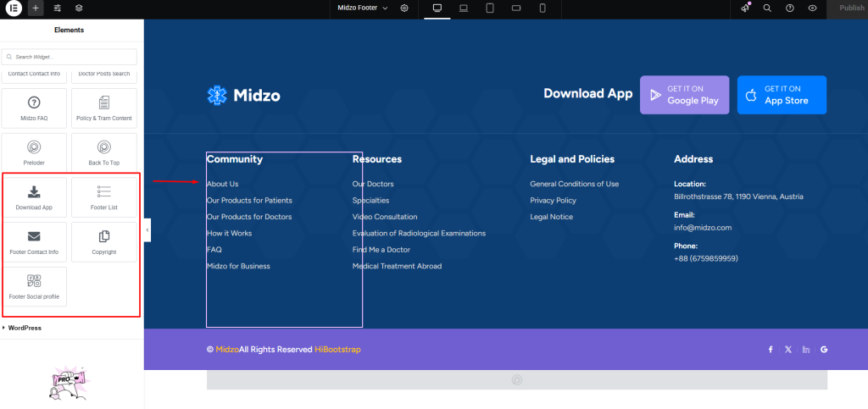Click Our Products for Doctors link
Screen dimensions: 868x409
pyautogui.click(x=249, y=217)
